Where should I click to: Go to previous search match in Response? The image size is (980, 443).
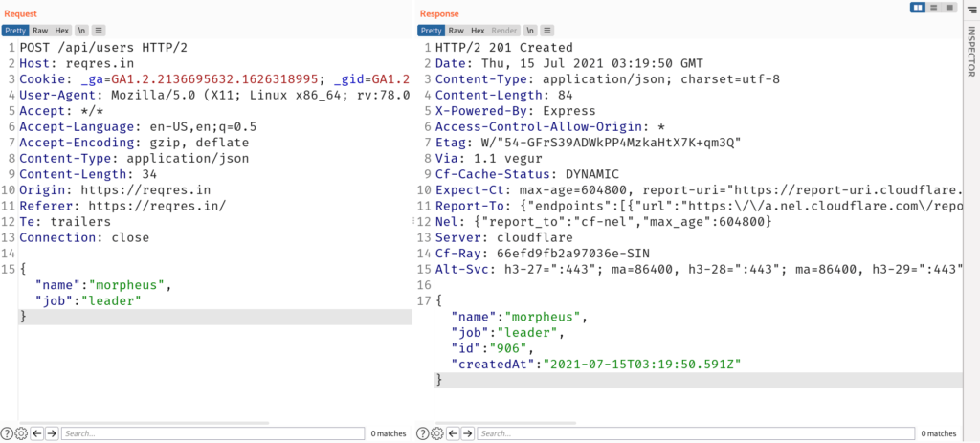tap(453, 433)
